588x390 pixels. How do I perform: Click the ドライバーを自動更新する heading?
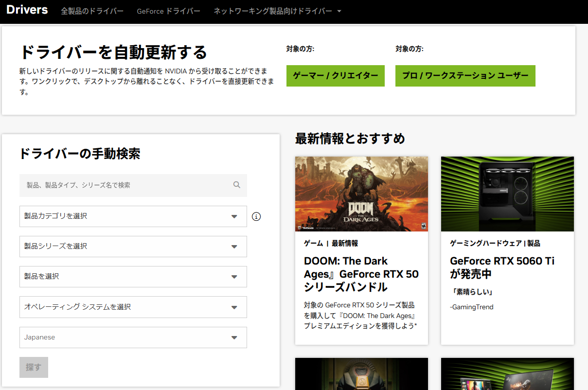pos(114,52)
